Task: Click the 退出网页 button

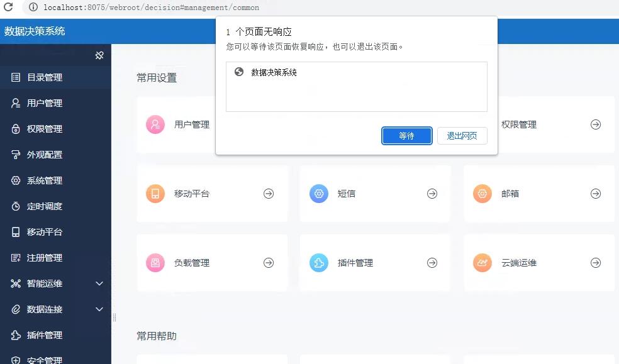Action: 462,136
